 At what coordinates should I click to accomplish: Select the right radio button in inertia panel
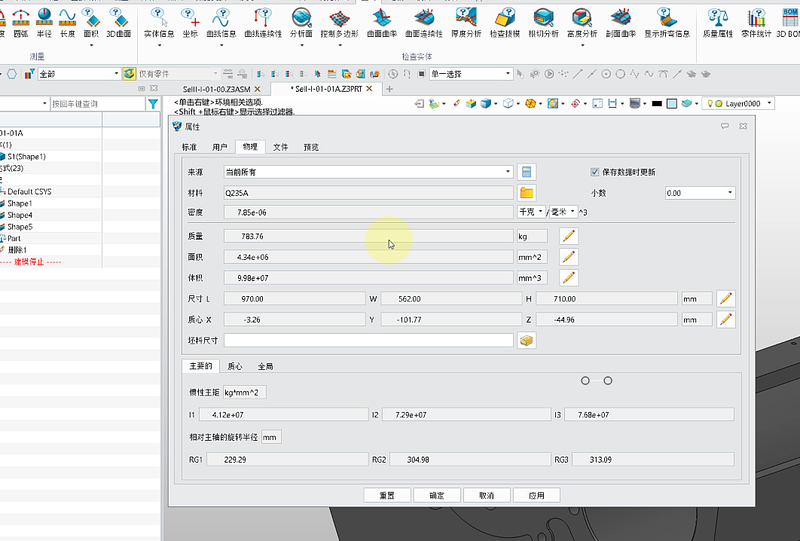[x=607, y=381]
